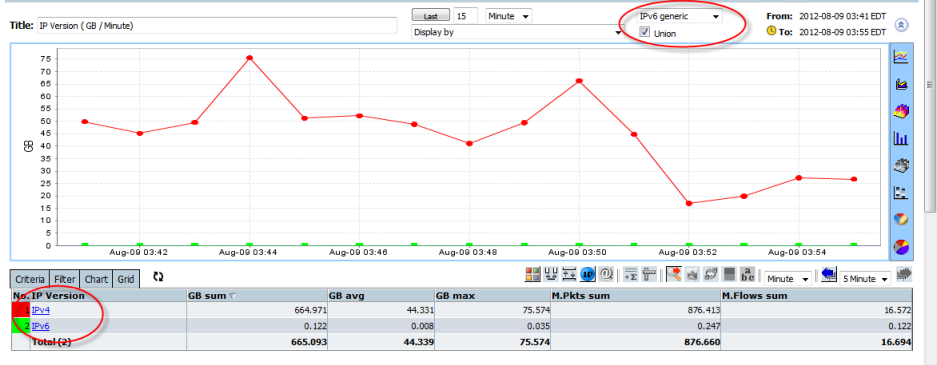Switch to the Filter tab
This screenshot has width=937, height=365.
pos(64,279)
